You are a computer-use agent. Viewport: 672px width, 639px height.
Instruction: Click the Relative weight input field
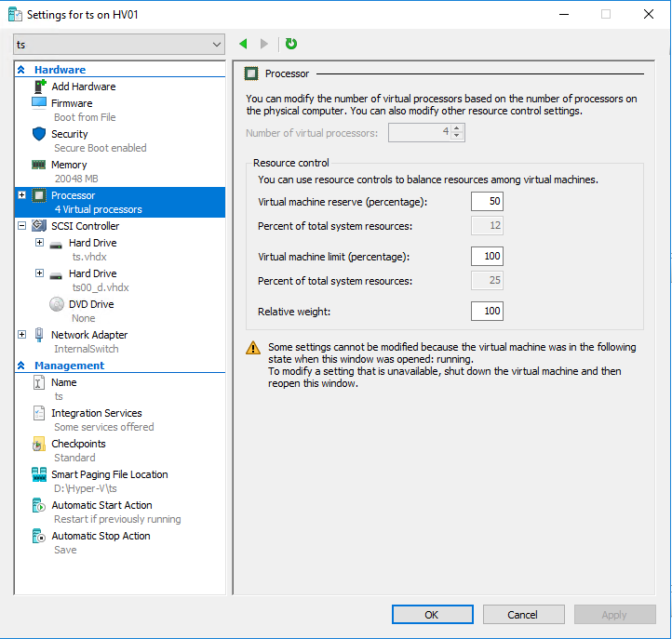click(x=487, y=311)
